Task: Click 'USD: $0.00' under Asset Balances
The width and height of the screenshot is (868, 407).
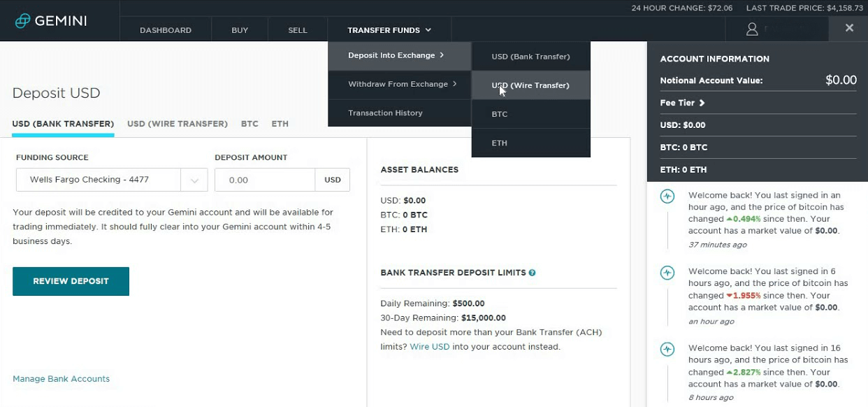Action: pos(403,201)
